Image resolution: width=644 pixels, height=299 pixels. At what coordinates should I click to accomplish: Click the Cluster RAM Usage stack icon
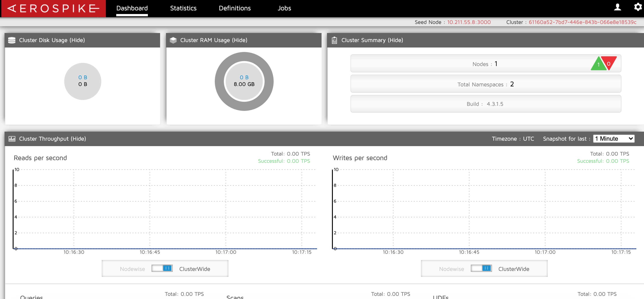coord(173,40)
